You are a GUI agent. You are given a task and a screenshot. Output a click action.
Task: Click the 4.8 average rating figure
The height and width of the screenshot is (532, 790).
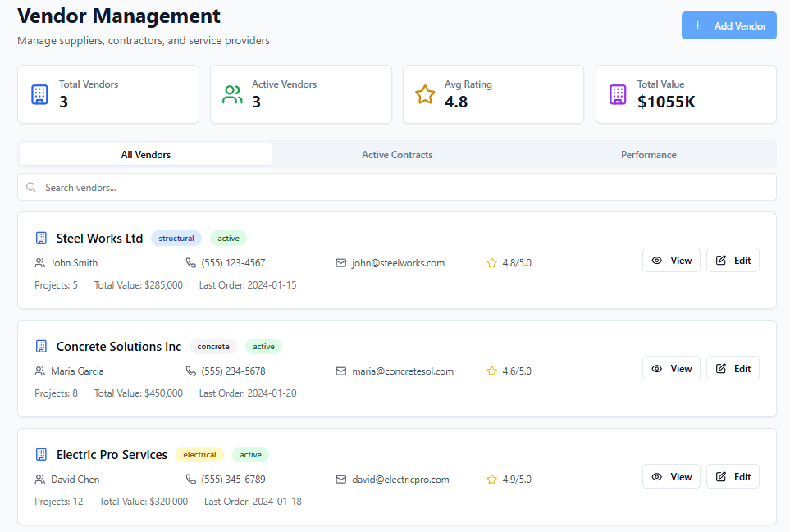pyautogui.click(x=456, y=102)
